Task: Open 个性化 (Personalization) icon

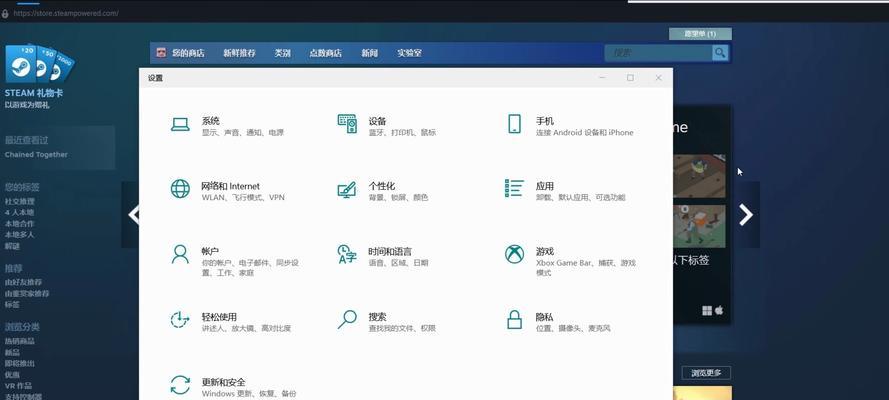Action: tap(347, 189)
